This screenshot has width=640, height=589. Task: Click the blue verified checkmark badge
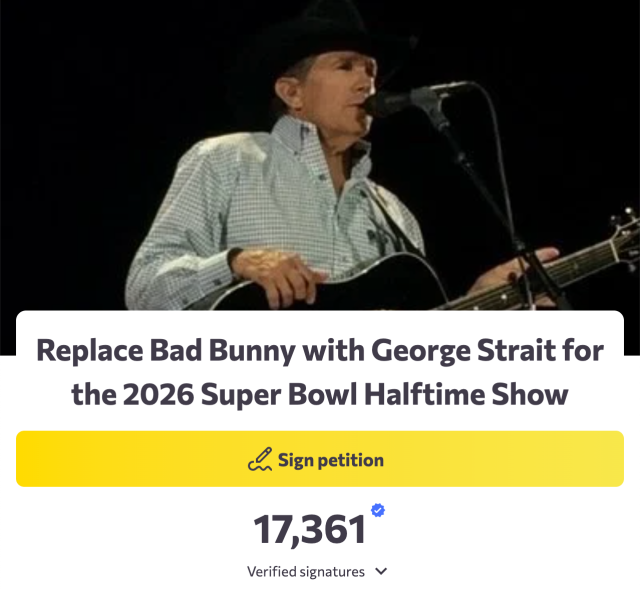click(x=378, y=510)
